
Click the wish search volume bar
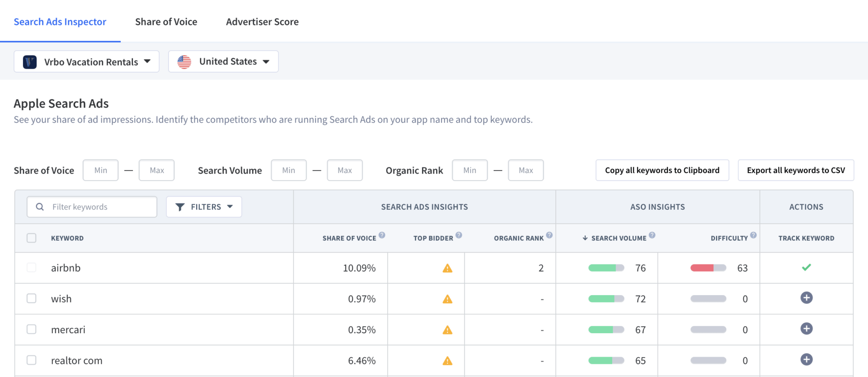point(606,299)
